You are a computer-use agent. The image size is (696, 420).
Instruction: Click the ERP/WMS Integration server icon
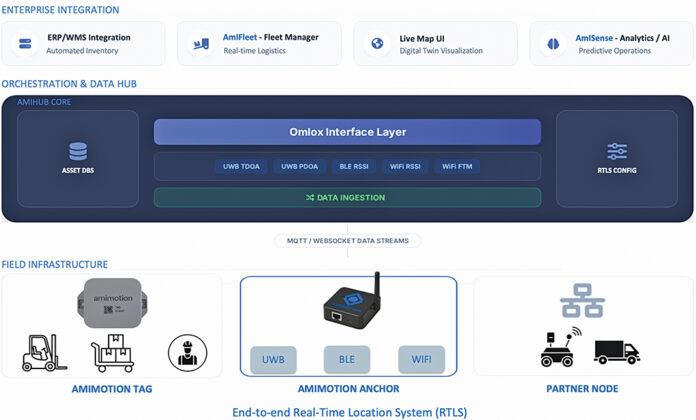click(x=25, y=44)
